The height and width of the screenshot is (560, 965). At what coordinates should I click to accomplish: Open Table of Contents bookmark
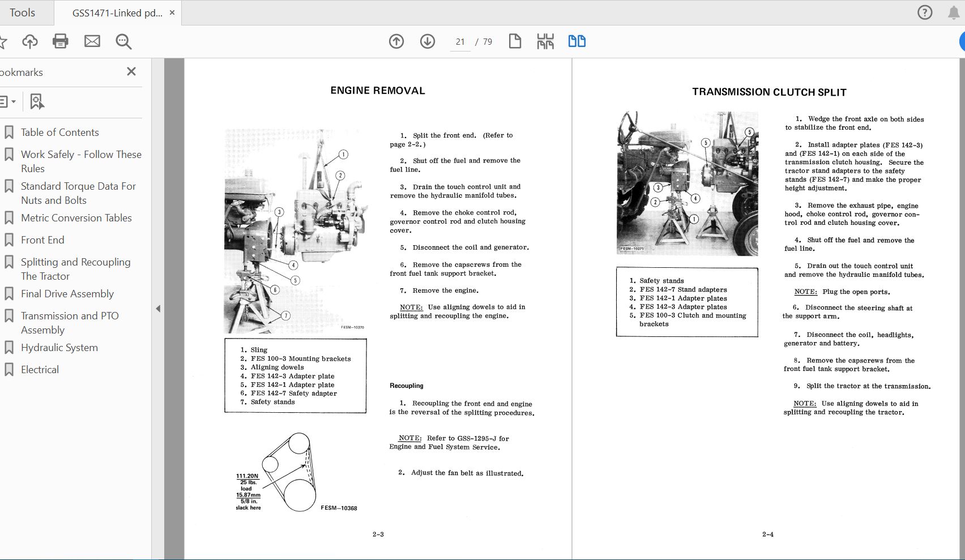point(60,132)
